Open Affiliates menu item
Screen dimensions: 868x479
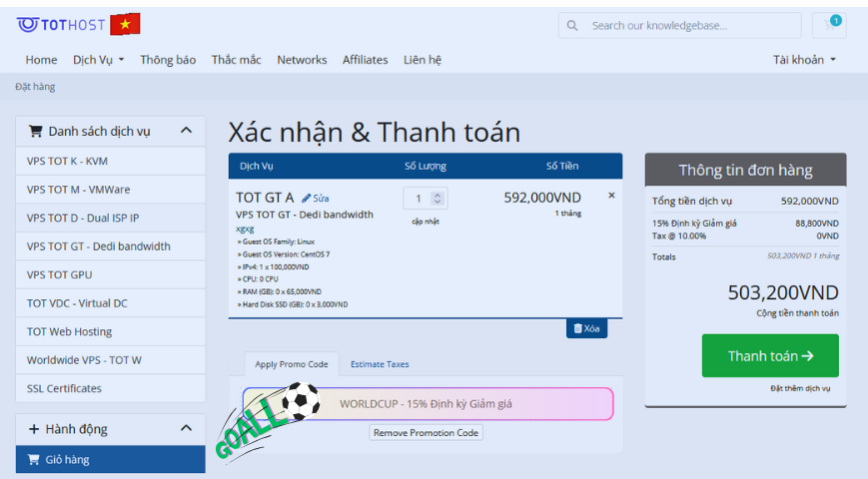click(365, 60)
